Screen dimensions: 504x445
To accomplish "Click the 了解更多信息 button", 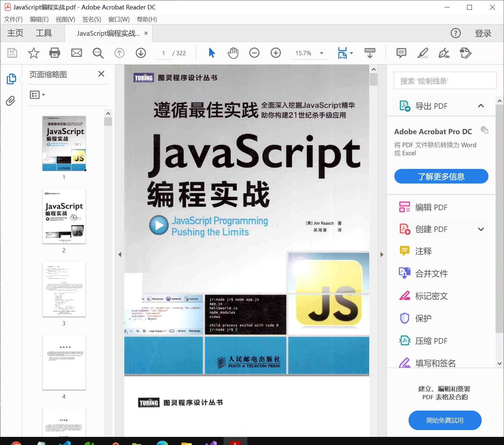I will click(441, 176).
